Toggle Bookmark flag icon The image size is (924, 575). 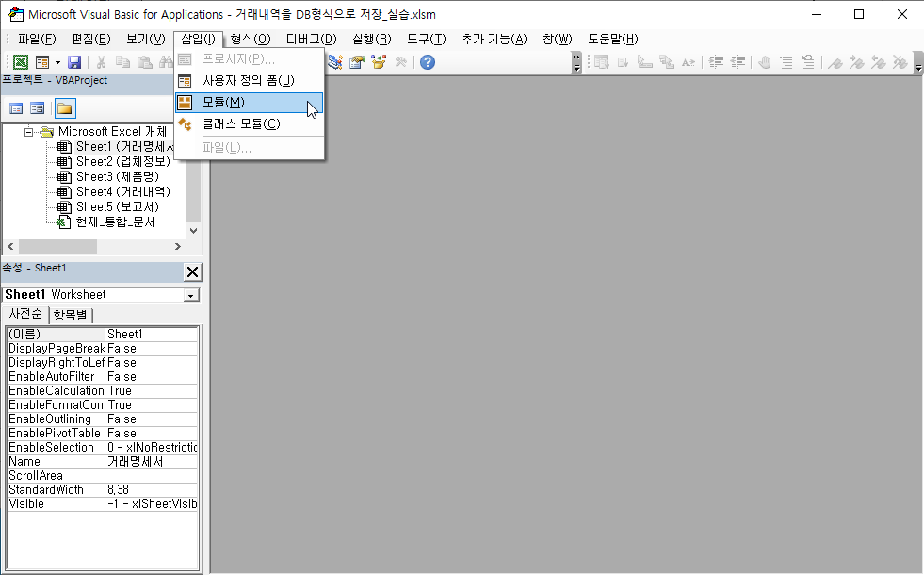click(835, 62)
